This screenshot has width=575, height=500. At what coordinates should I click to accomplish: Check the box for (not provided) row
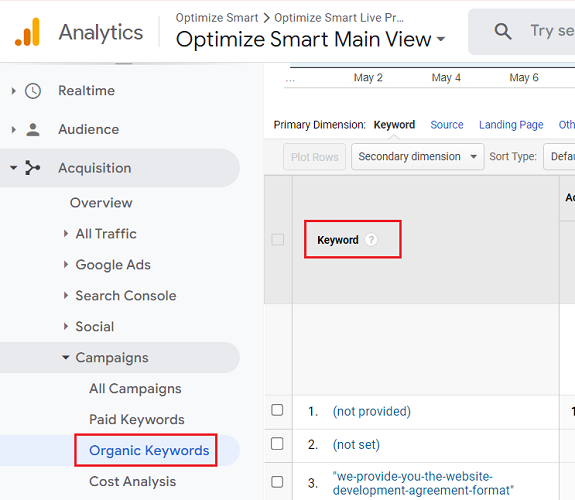(277, 410)
